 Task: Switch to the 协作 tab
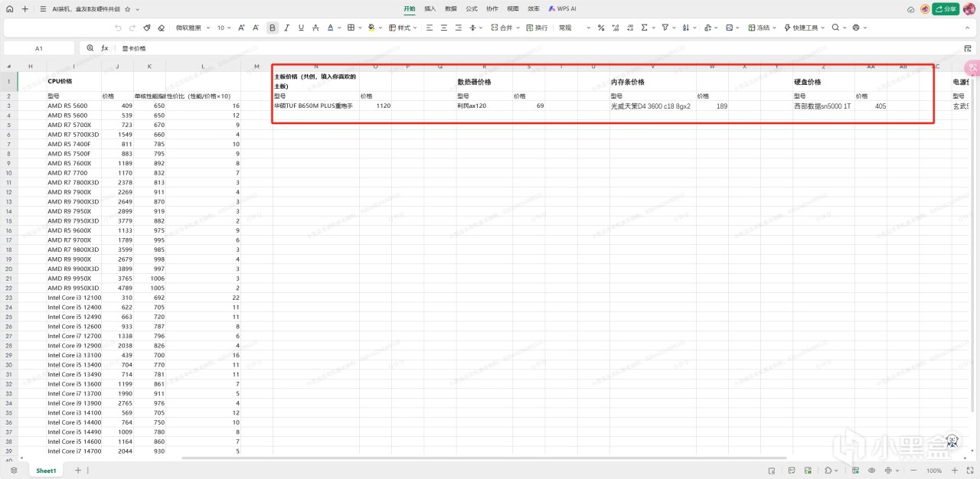click(492, 9)
